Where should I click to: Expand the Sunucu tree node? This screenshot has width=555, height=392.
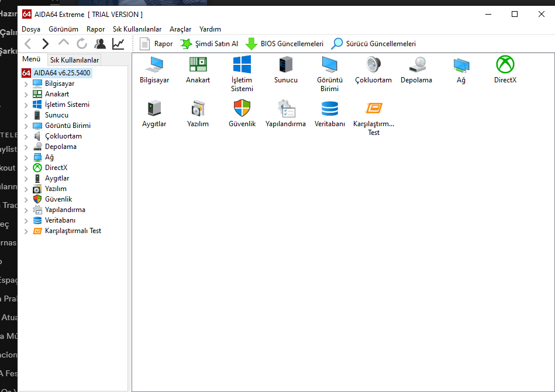tap(26, 116)
